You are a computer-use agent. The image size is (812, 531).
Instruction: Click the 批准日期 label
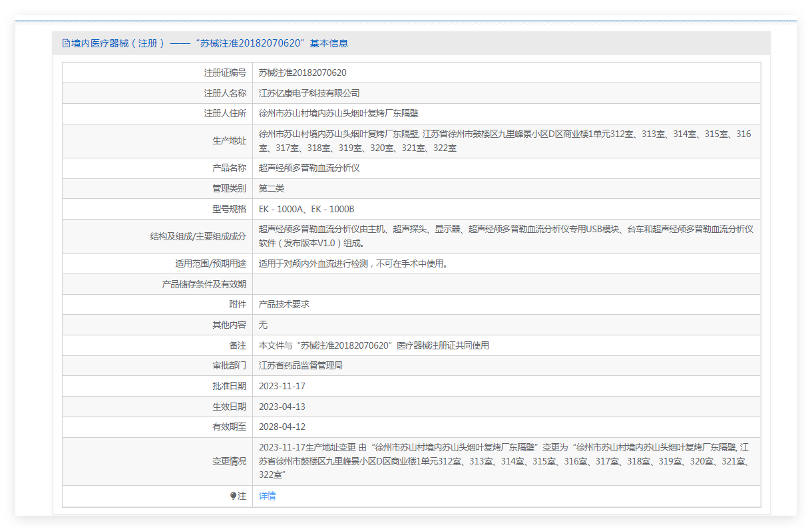229,386
